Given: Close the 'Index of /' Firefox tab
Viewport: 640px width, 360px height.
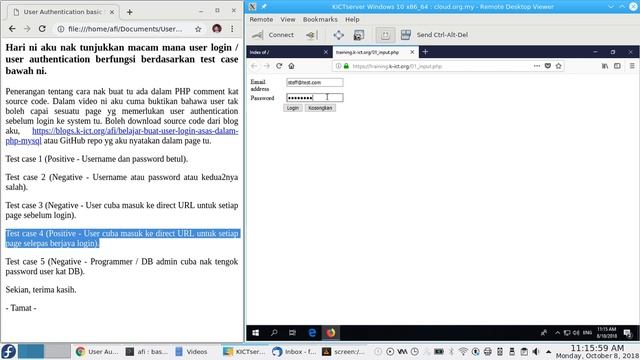Looking at the screenshot, I should click(x=326, y=52).
